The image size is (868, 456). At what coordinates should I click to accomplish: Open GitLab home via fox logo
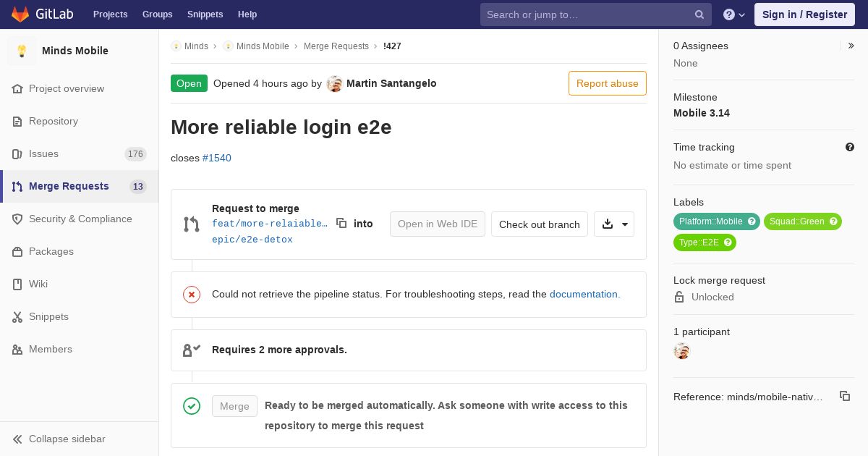20,14
